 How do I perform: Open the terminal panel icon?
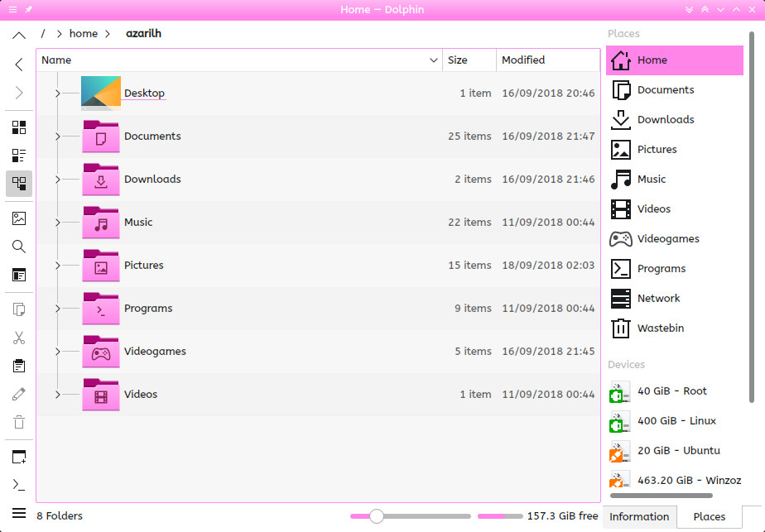pyautogui.click(x=19, y=485)
